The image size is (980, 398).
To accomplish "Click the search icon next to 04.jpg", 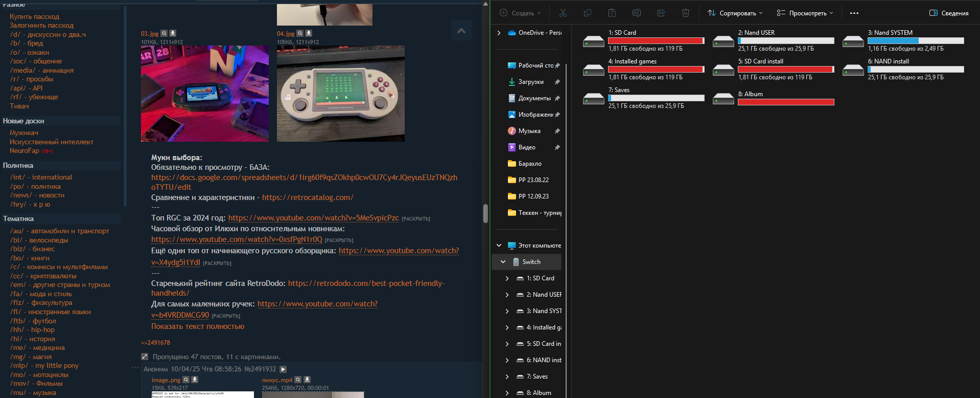I will [x=300, y=33].
